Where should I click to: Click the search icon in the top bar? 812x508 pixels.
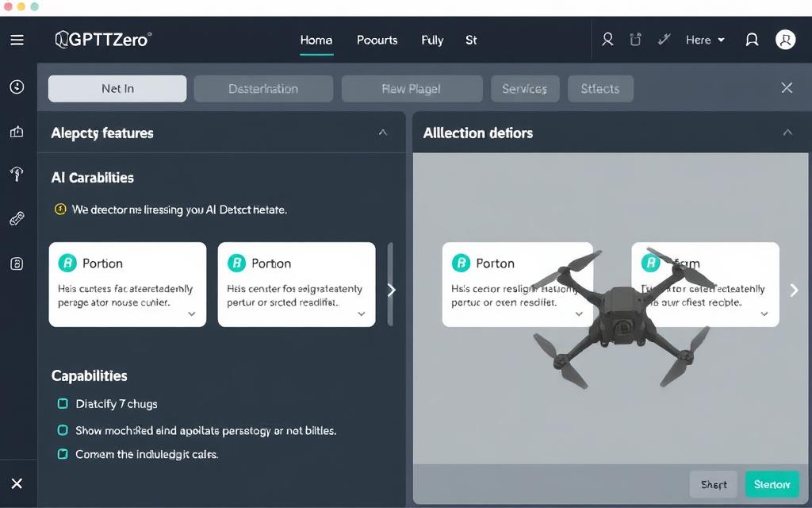pyautogui.click(x=607, y=38)
